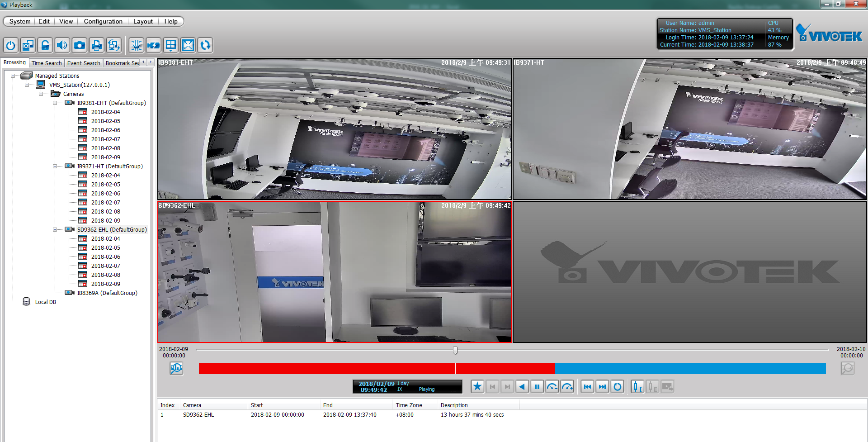Viewport: 868px width, 442px height.
Task: Collapse the IB9371-HT camera node
Action: pyautogui.click(x=55, y=166)
